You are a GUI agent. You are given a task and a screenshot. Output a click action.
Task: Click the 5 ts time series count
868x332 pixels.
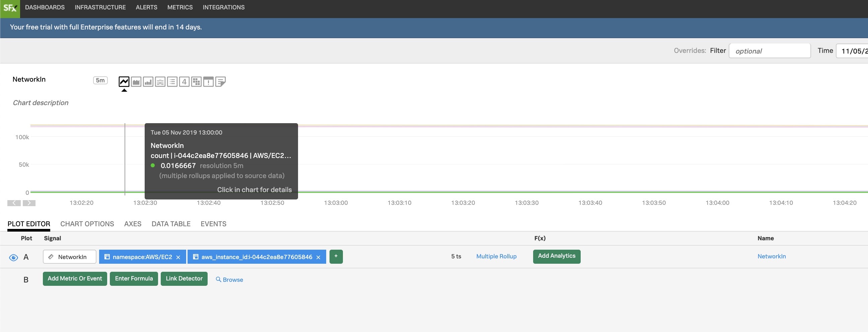(456, 257)
